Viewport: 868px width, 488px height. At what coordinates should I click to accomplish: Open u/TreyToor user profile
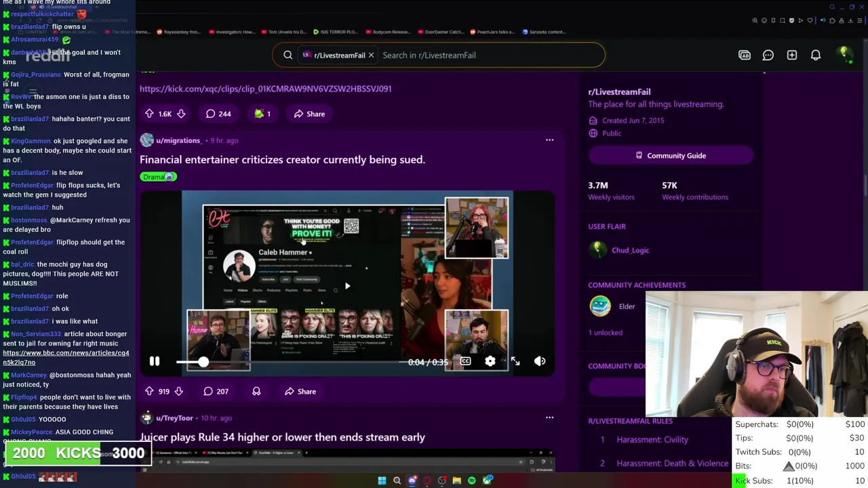coord(174,418)
